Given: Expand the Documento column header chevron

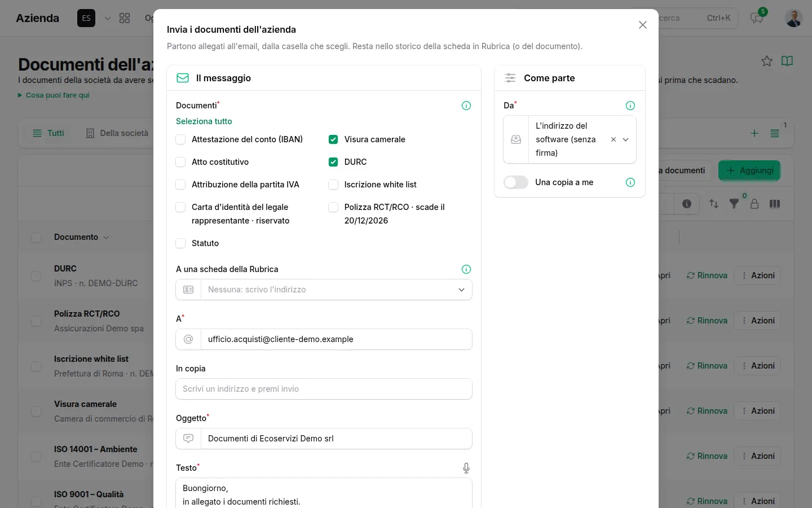Looking at the screenshot, I should [106, 238].
